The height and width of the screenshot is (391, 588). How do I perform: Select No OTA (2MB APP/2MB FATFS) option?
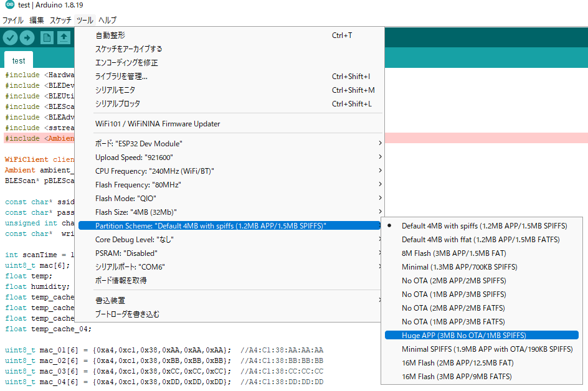481,308
